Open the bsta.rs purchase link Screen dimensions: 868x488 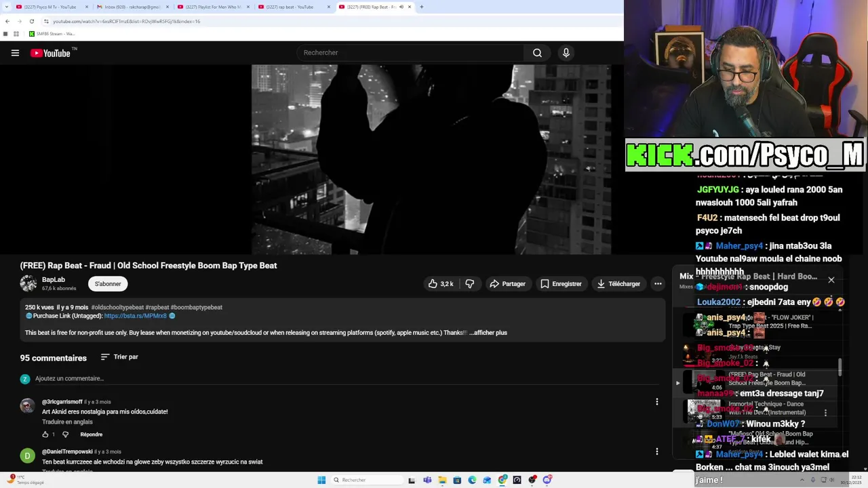(136, 316)
